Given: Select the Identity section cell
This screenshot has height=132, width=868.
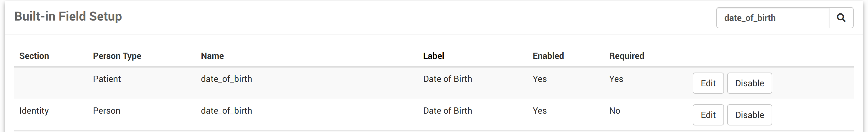Looking at the screenshot, I should [34, 111].
